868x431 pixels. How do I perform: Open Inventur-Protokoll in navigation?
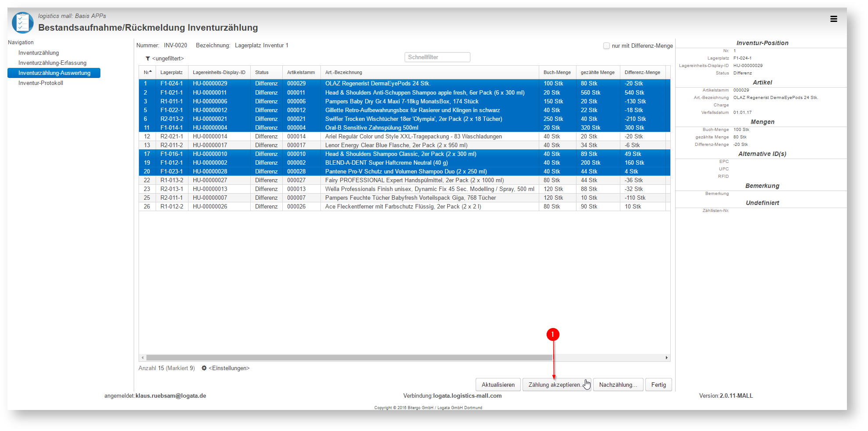coord(41,83)
